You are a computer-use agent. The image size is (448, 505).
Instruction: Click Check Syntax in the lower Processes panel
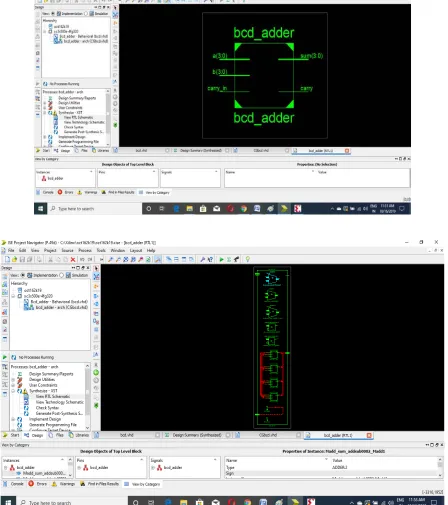pos(47,408)
